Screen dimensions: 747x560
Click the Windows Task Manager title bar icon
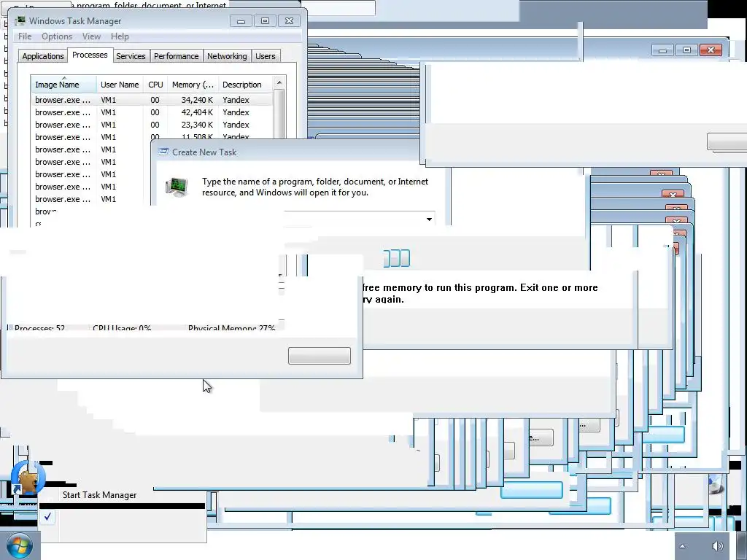(x=20, y=20)
